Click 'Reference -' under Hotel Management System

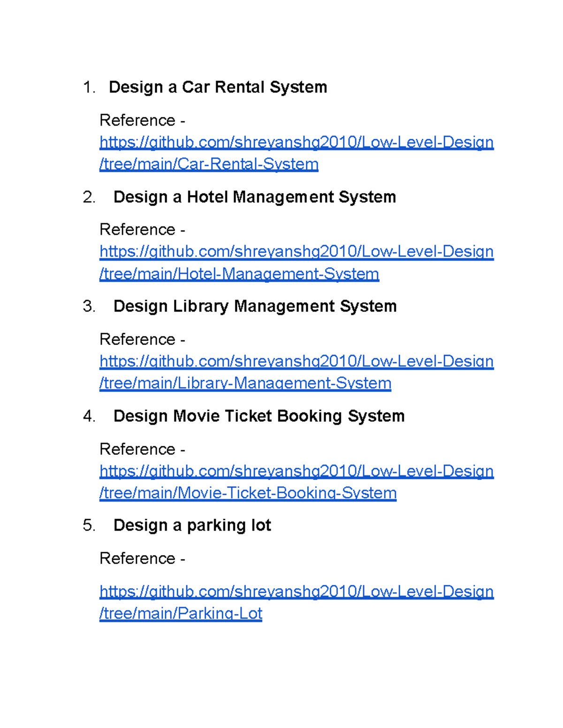(x=143, y=230)
